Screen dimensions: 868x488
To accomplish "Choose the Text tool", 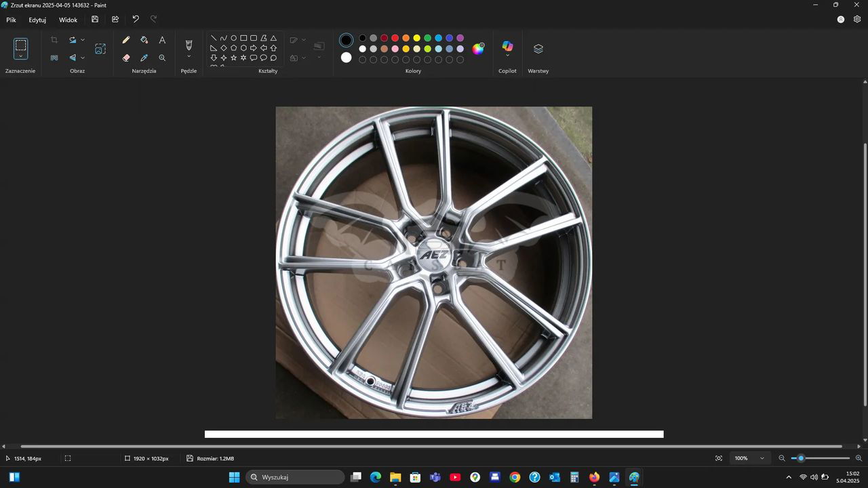I will click(162, 40).
